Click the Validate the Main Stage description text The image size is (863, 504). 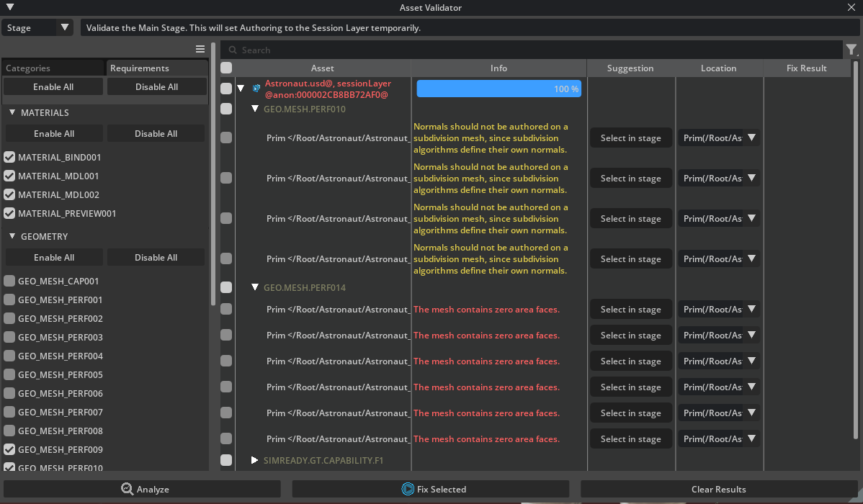253,27
